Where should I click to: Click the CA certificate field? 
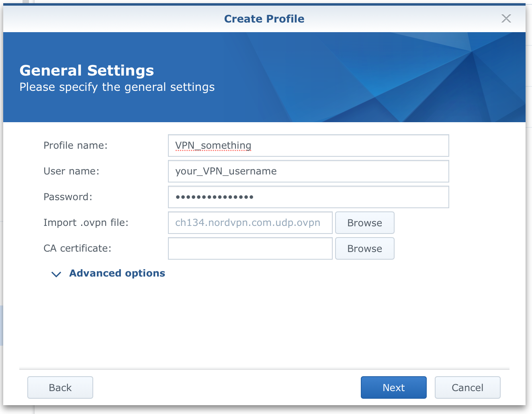click(250, 248)
